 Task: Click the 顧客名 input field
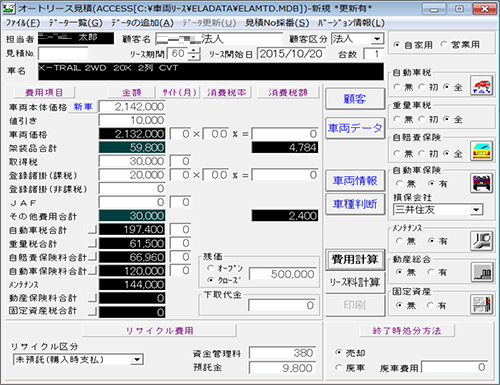(x=219, y=39)
